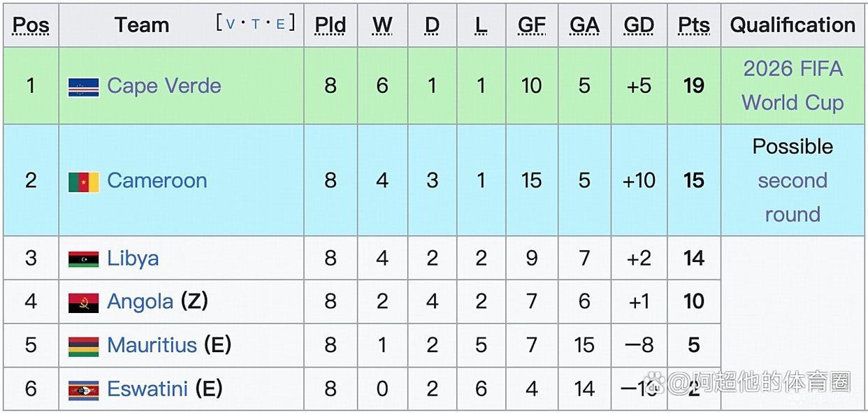This screenshot has height=413, width=868.
Task: Open the Cape Verde team link
Action: tap(164, 86)
